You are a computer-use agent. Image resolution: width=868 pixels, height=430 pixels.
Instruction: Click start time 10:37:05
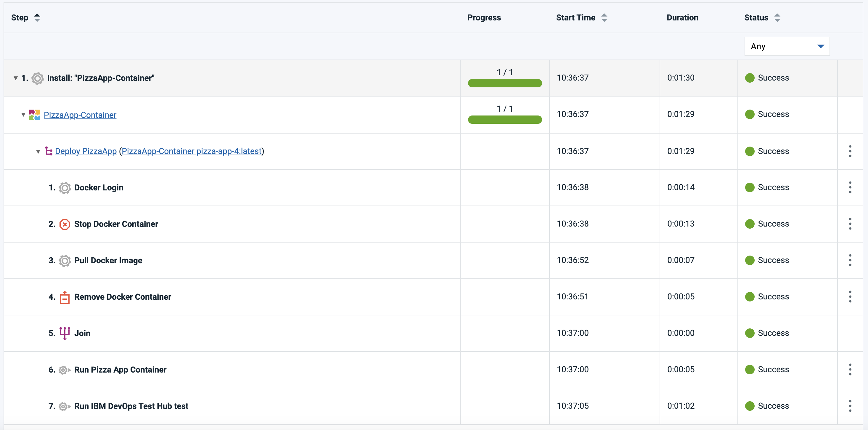(x=573, y=406)
